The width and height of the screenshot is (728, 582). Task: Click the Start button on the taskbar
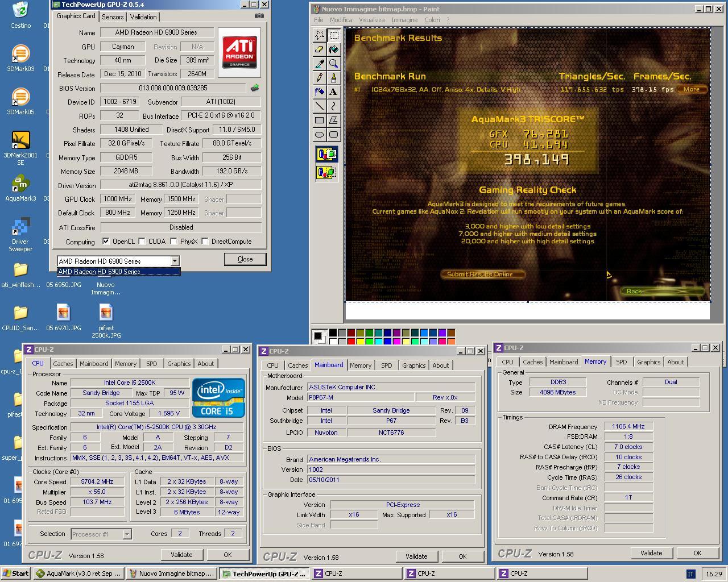point(15,573)
